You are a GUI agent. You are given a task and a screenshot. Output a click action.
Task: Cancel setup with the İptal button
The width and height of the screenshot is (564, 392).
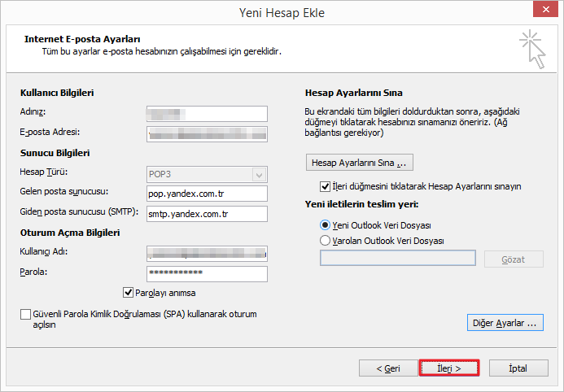(518, 368)
